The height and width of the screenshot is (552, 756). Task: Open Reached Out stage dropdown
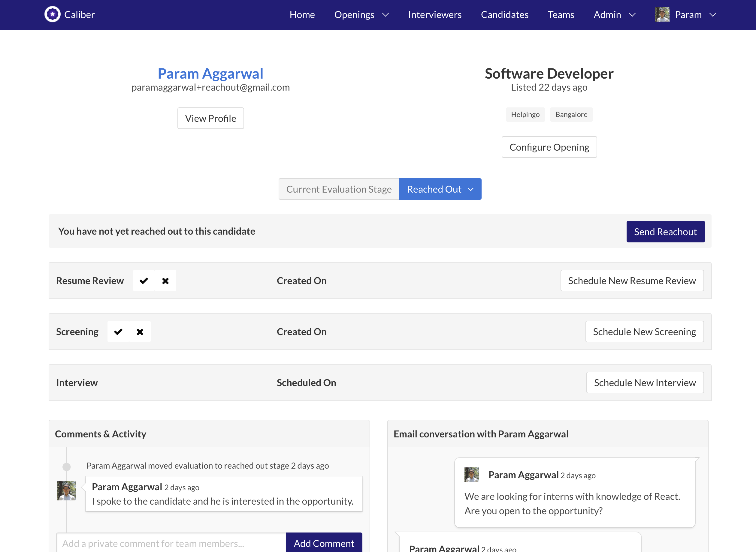(x=440, y=189)
